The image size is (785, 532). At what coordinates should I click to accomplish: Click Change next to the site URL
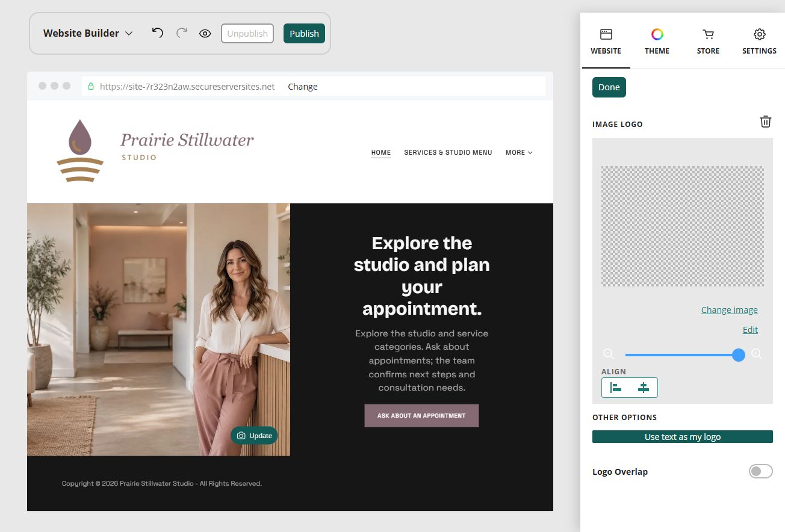303,86
